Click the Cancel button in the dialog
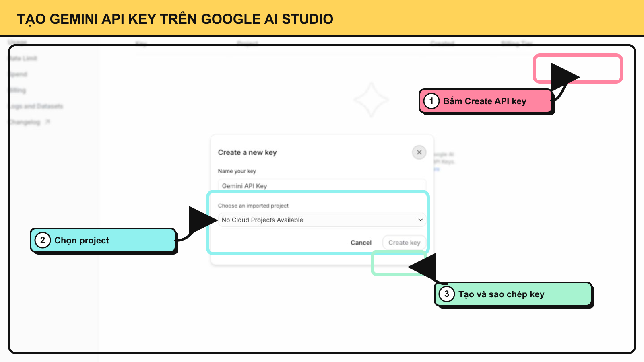 pos(361,243)
